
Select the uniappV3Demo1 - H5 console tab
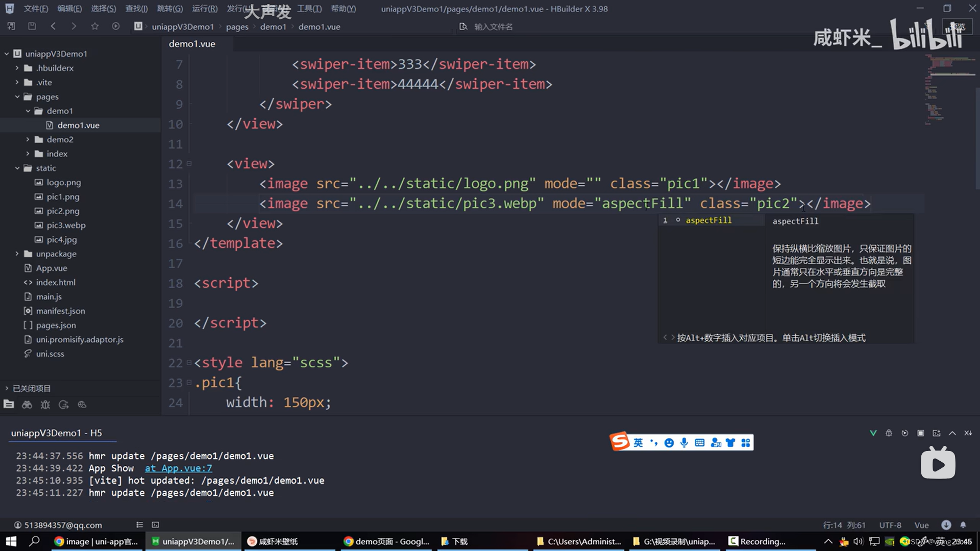(x=57, y=433)
